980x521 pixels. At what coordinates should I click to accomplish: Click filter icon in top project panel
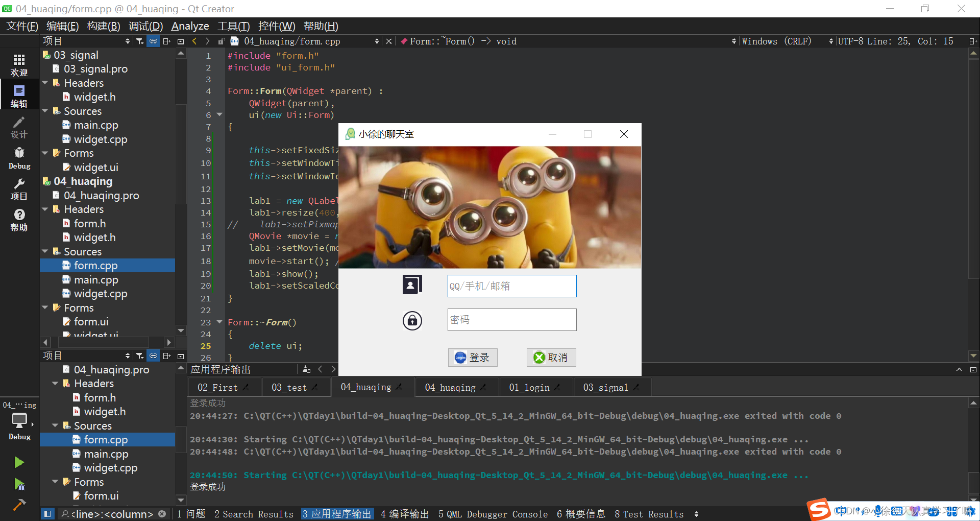pyautogui.click(x=140, y=41)
